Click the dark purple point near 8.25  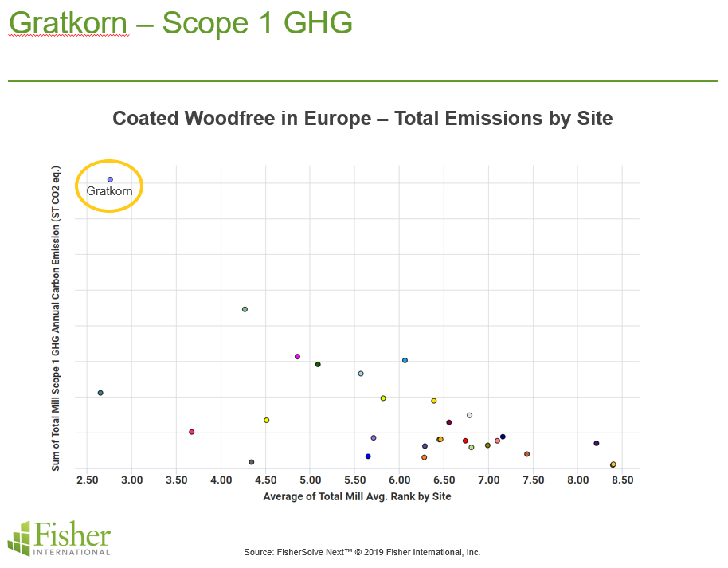coord(597,444)
